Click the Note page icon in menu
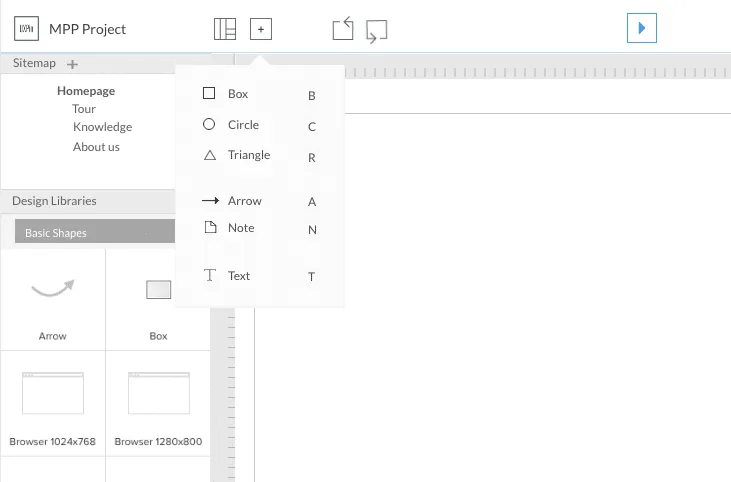 click(x=211, y=227)
